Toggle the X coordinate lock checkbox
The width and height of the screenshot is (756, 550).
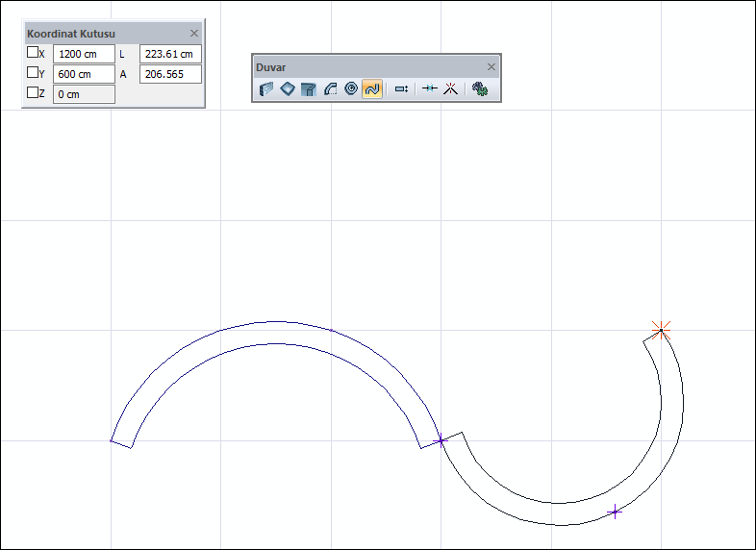point(33,53)
